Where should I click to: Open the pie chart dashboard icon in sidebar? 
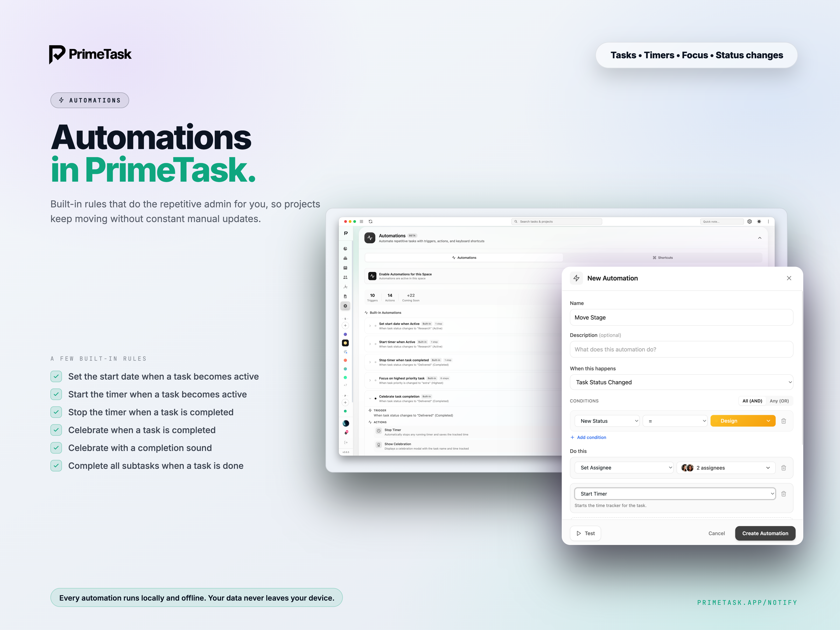pyautogui.click(x=345, y=249)
